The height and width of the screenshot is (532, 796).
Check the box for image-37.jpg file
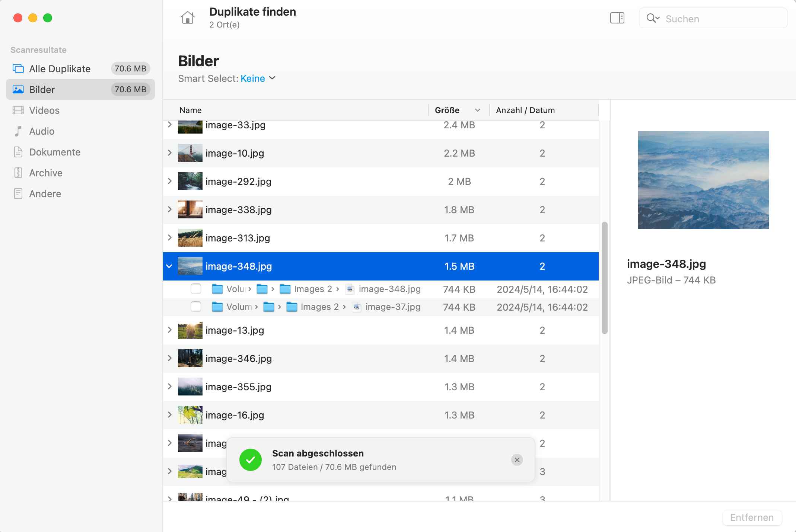(x=196, y=307)
